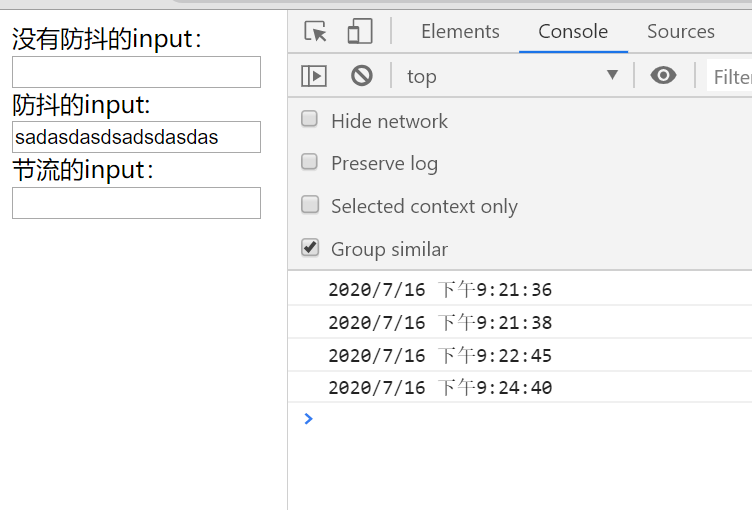Uncheck the Group similar checkbox

[310, 248]
